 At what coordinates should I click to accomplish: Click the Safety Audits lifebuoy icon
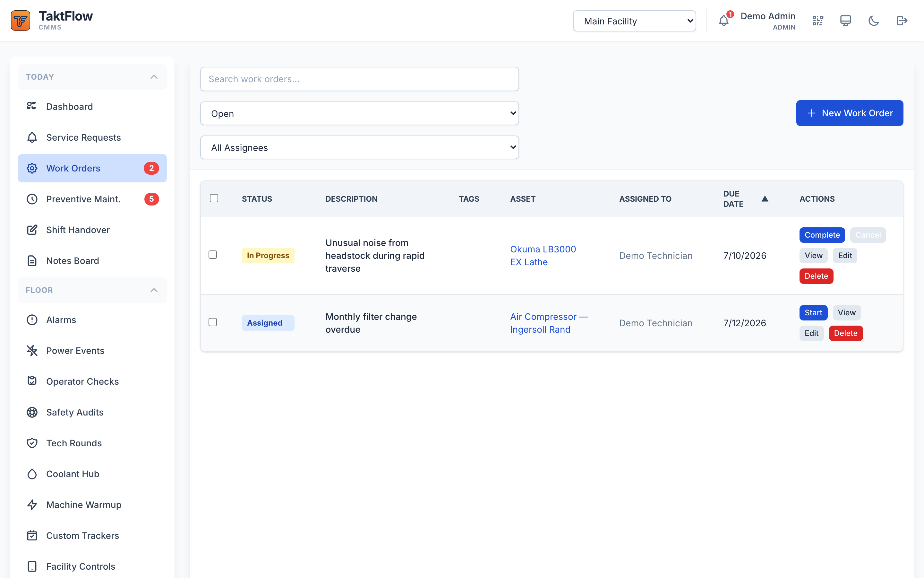point(32,412)
